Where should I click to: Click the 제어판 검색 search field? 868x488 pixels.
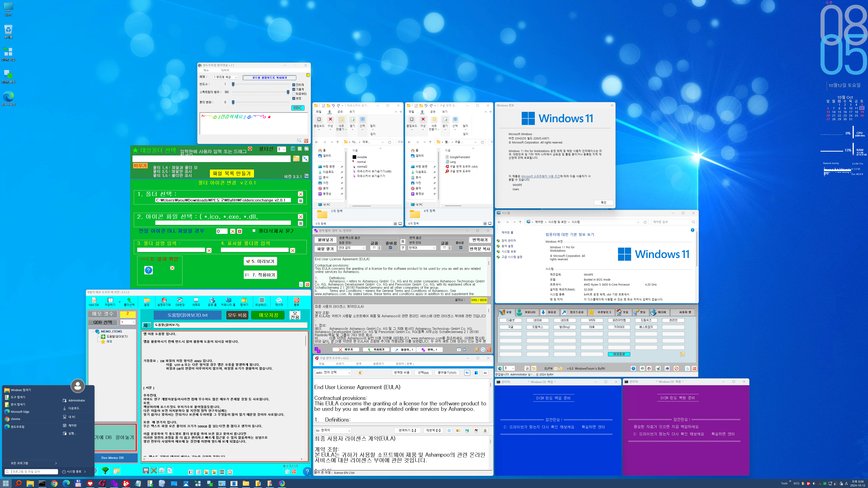point(673,222)
